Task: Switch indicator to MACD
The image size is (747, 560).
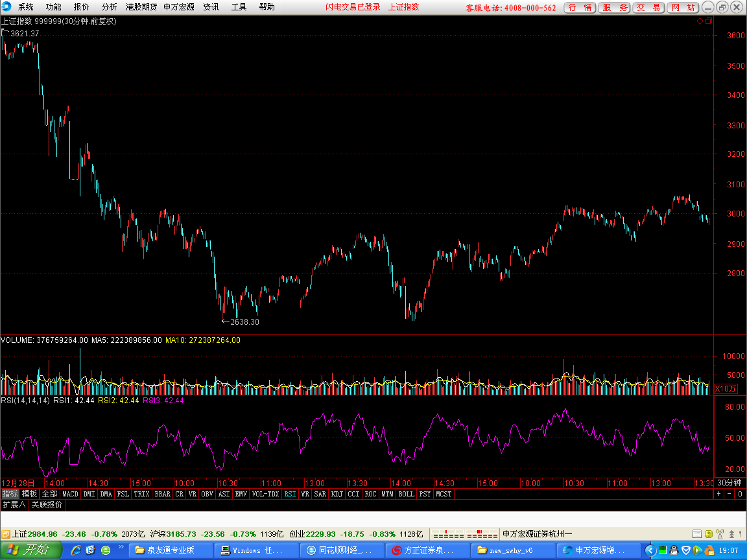Action: pyautogui.click(x=71, y=494)
